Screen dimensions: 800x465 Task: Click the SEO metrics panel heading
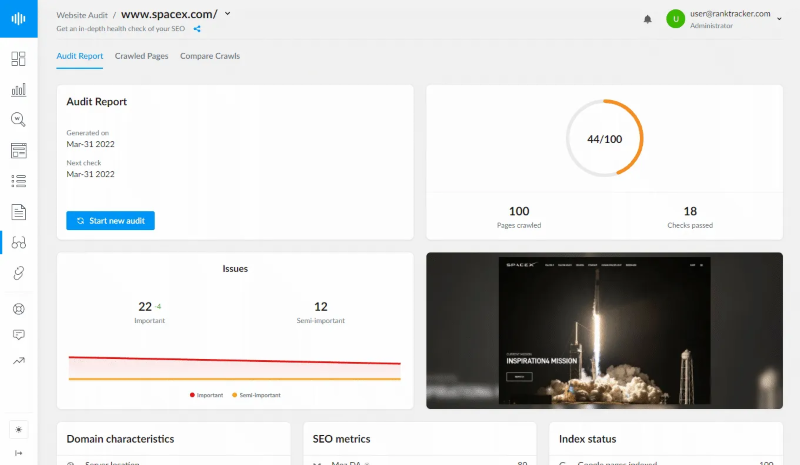pyautogui.click(x=341, y=439)
